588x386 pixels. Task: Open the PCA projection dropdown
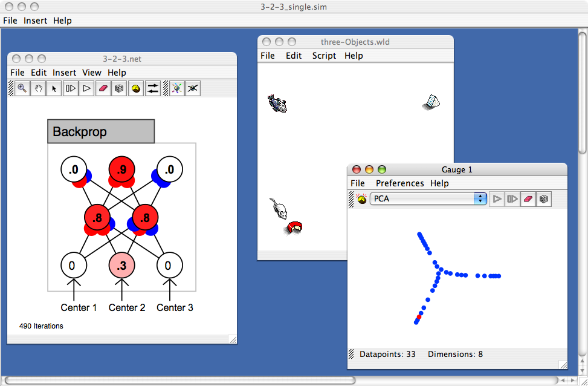[427, 198]
